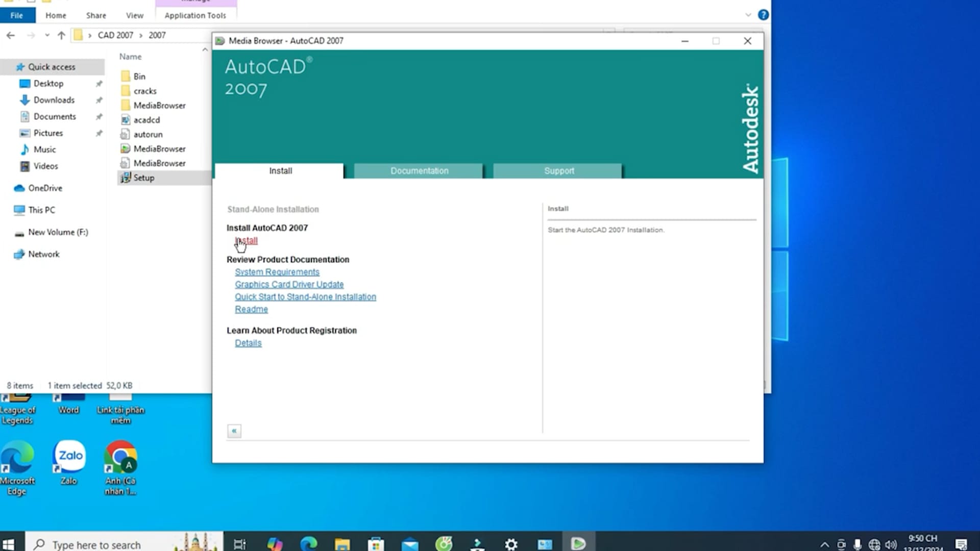The image size is (980, 551).
Task: Click the File Explorer help question mark icon
Action: (x=763, y=15)
